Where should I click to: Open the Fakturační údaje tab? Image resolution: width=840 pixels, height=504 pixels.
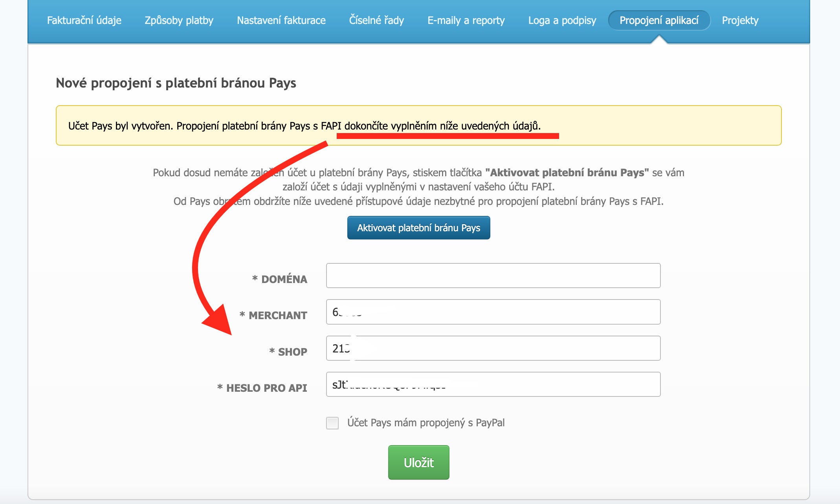click(x=84, y=20)
